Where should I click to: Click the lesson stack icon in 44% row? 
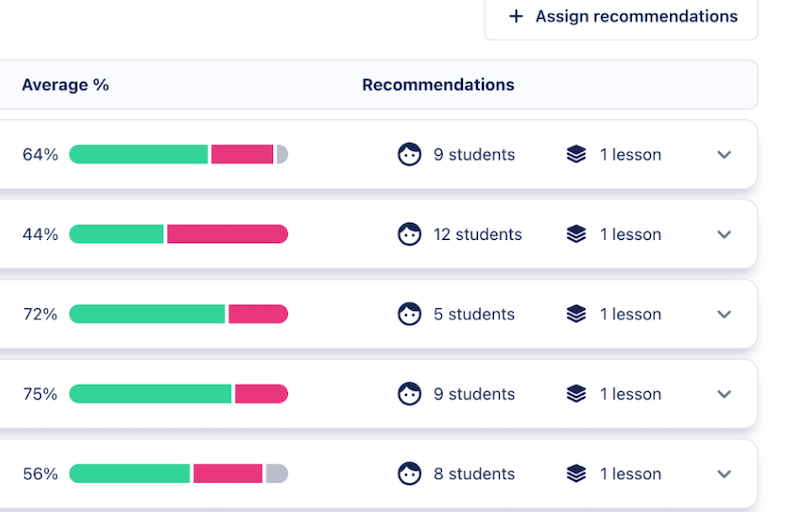[576, 234]
